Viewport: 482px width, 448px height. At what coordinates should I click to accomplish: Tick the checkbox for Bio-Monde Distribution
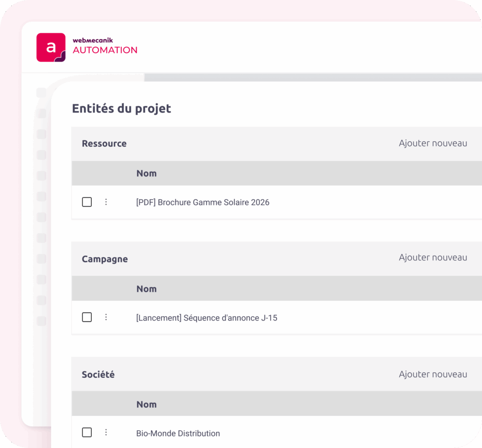pyautogui.click(x=87, y=432)
